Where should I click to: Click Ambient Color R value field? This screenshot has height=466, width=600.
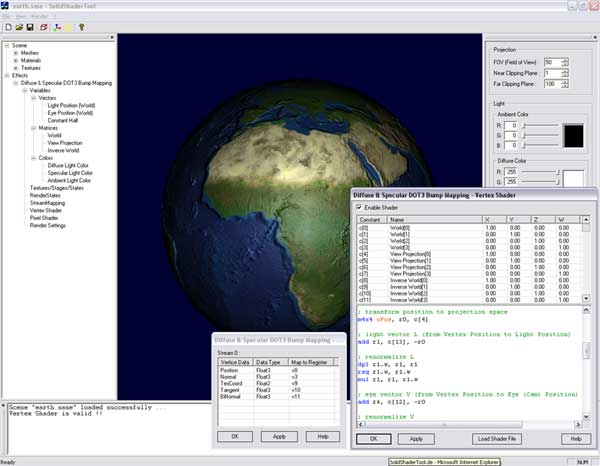(511, 125)
